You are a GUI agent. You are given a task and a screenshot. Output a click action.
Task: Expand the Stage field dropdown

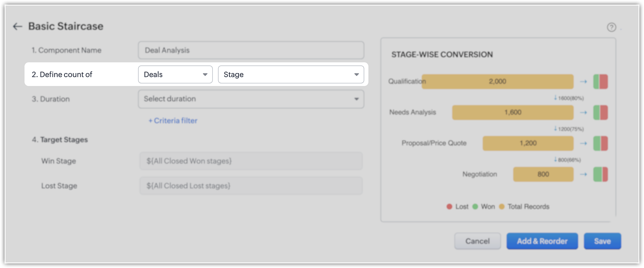tap(291, 74)
